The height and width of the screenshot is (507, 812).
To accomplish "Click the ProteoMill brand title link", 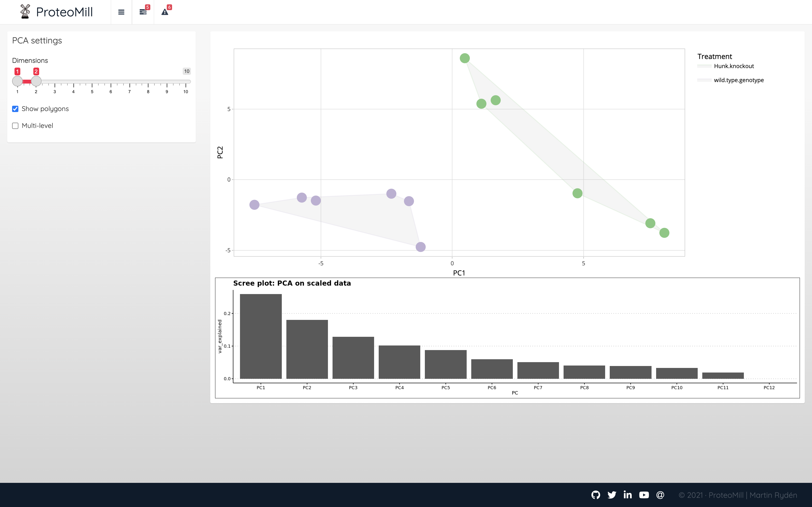I will point(65,12).
